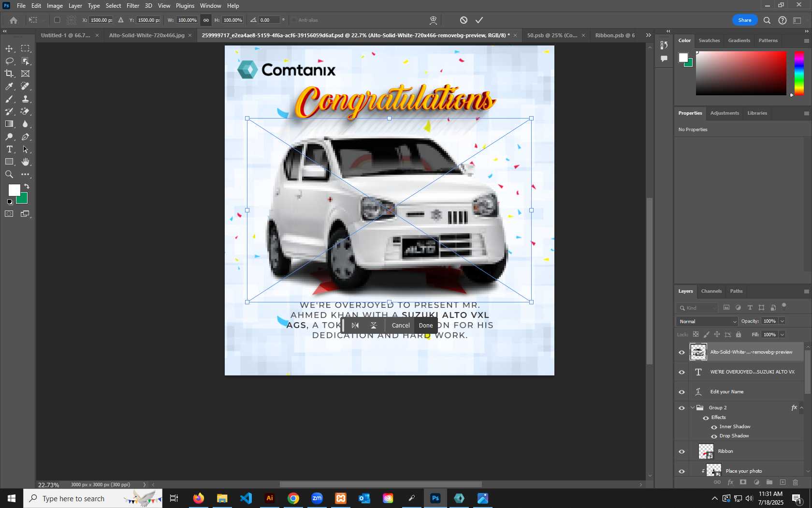Screen dimensions: 812x508
Task: Select the Brush tool
Action: [x=9, y=99]
